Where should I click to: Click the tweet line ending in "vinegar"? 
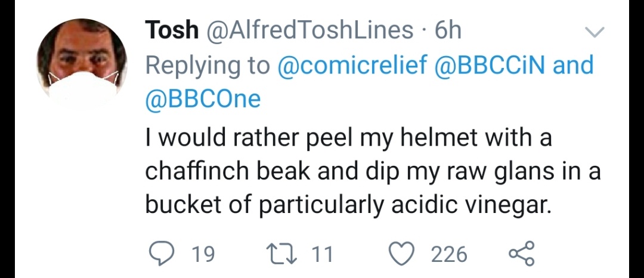click(x=346, y=205)
